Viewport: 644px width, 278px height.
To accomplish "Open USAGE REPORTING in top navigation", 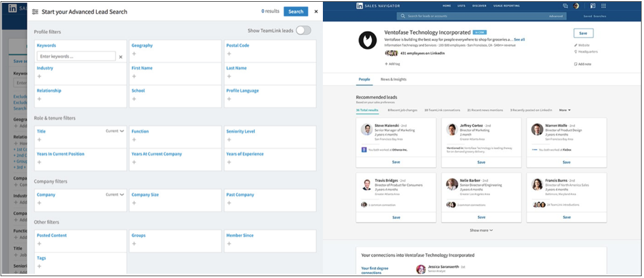I will 506,6.
